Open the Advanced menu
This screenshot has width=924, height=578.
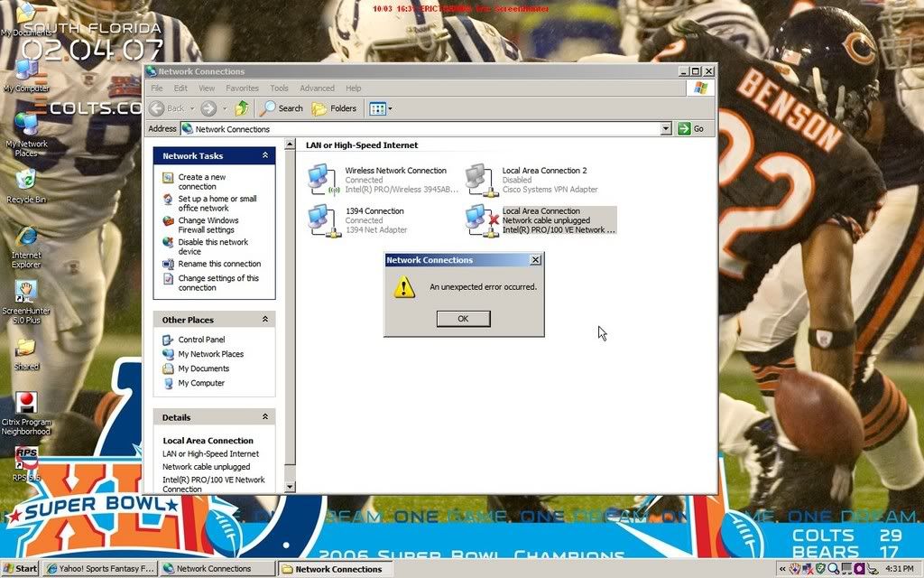click(317, 88)
